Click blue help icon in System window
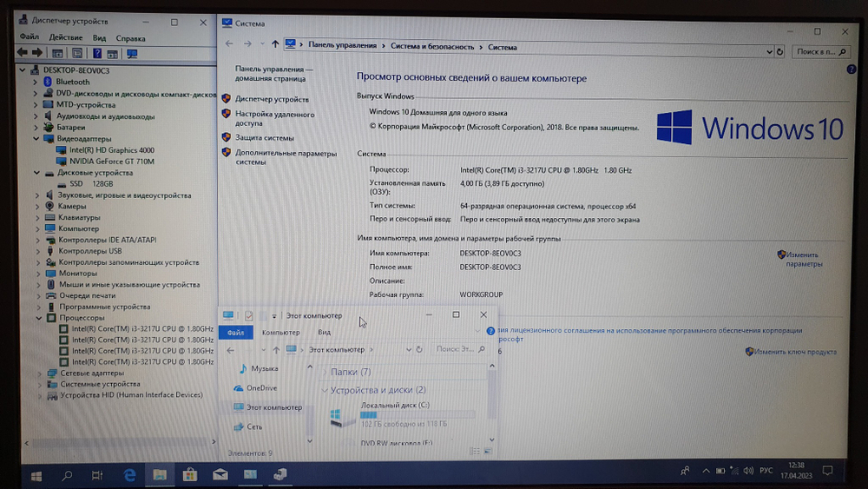This screenshot has height=489, width=868. (852, 69)
